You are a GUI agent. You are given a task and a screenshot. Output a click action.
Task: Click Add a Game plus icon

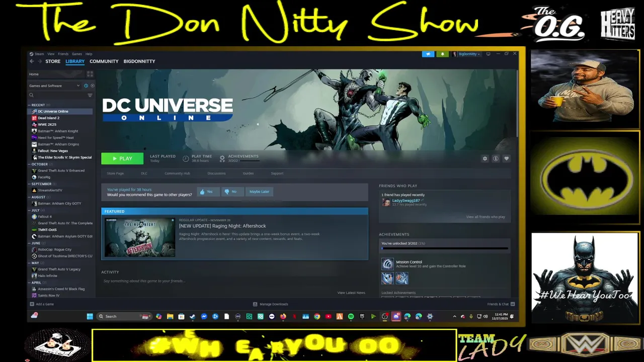pyautogui.click(x=32, y=304)
